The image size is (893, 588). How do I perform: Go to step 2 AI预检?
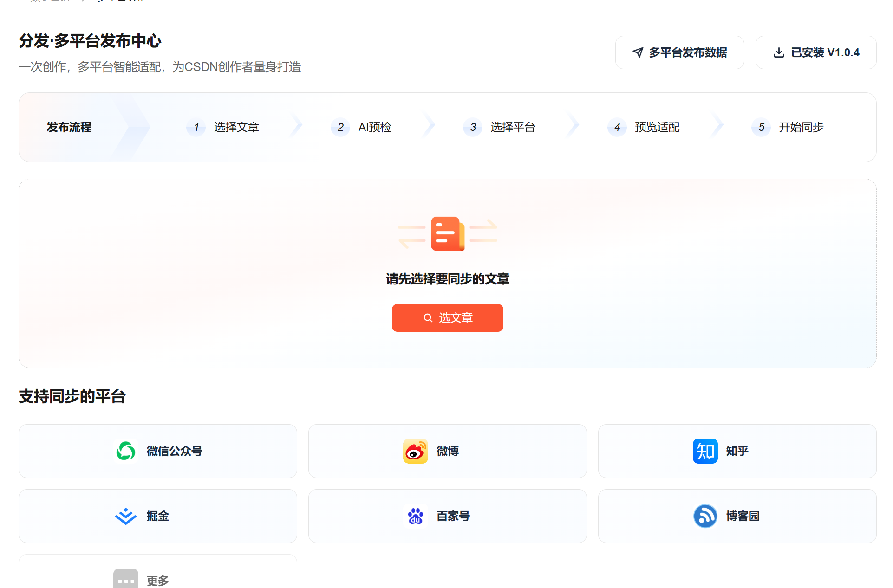(x=361, y=127)
